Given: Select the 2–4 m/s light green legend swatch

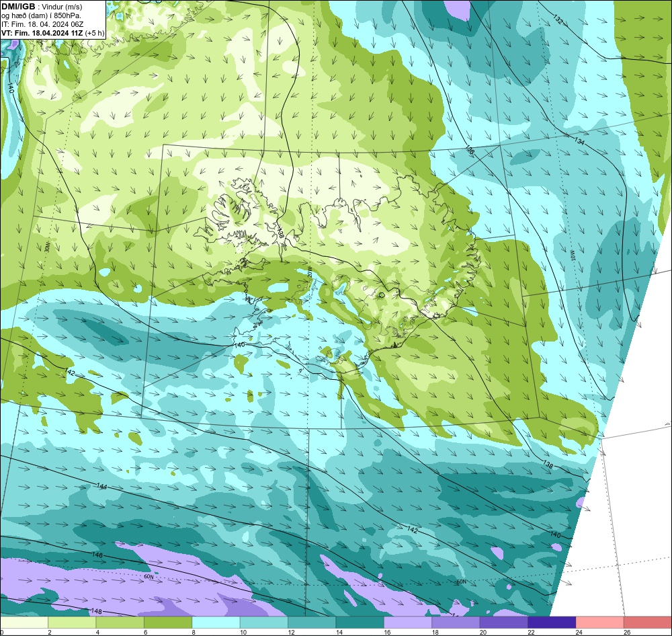Looking at the screenshot, I should (72, 623).
